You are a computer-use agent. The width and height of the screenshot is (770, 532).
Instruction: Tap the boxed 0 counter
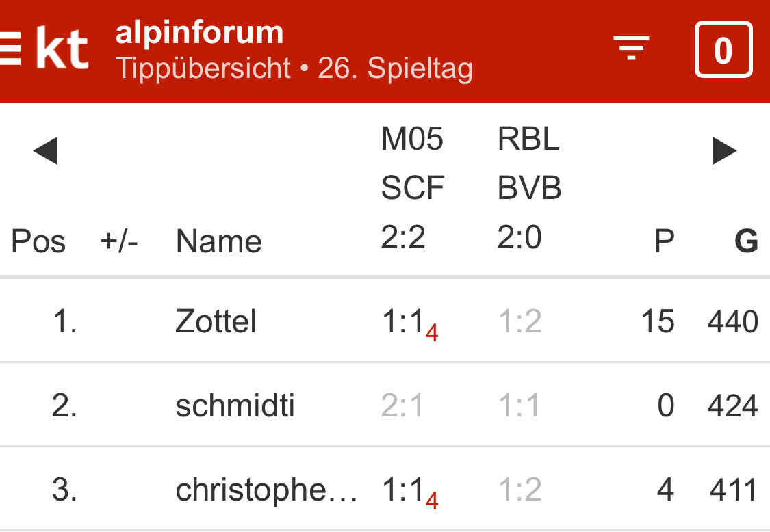coord(723,50)
